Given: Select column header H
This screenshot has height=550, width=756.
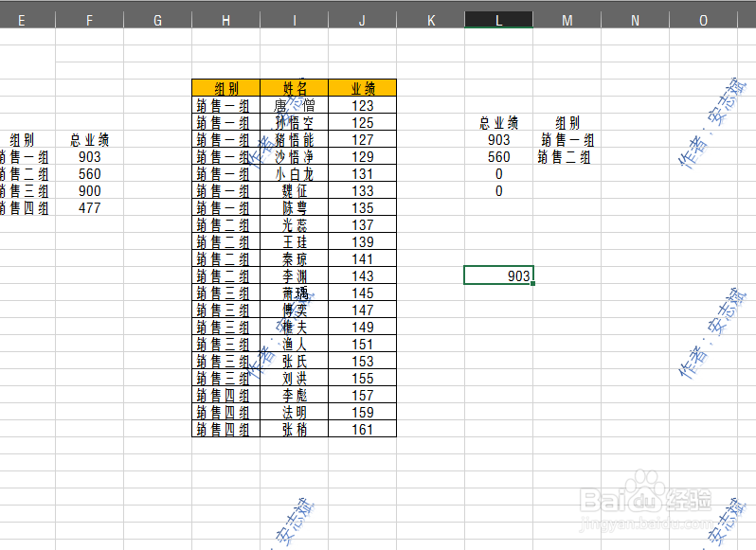Looking at the screenshot, I should point(225,20).
